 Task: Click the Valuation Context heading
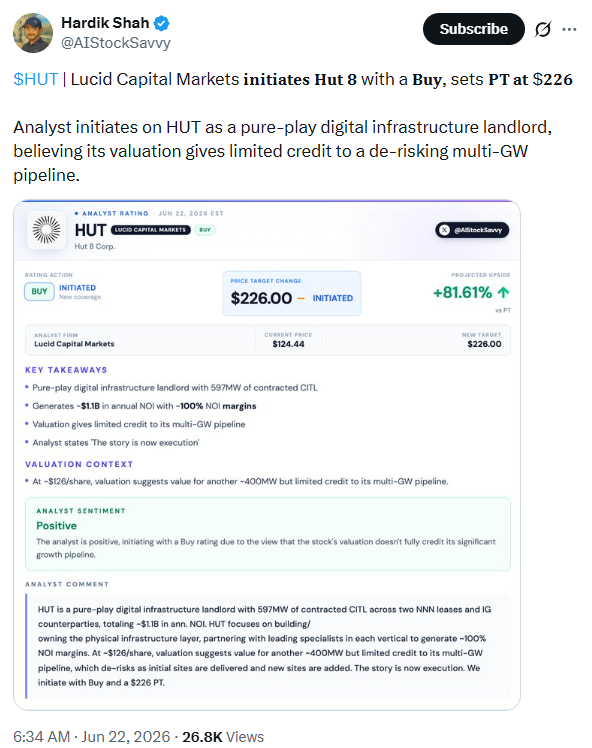click(79, 464)
